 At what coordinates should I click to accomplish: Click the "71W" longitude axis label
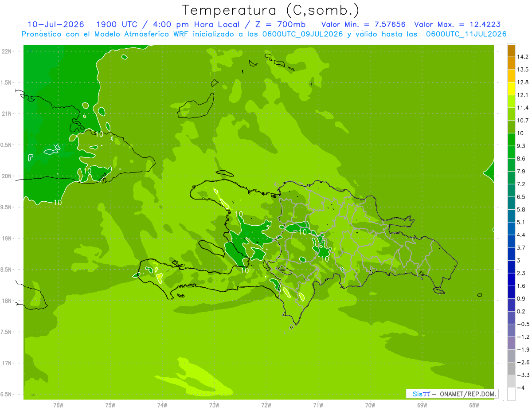318,405
